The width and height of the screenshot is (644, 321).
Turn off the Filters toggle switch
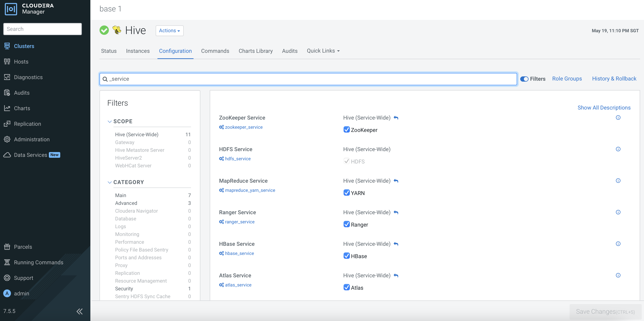click(x=524, y=79)
